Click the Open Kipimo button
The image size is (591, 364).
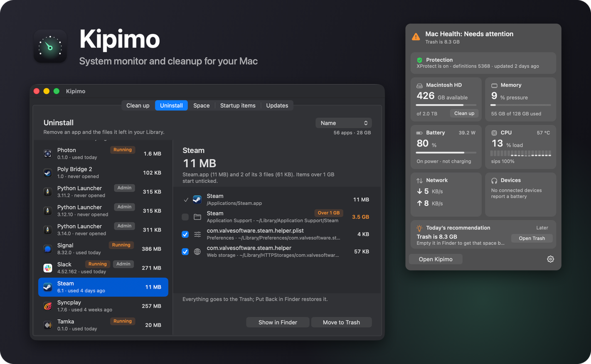436,259
